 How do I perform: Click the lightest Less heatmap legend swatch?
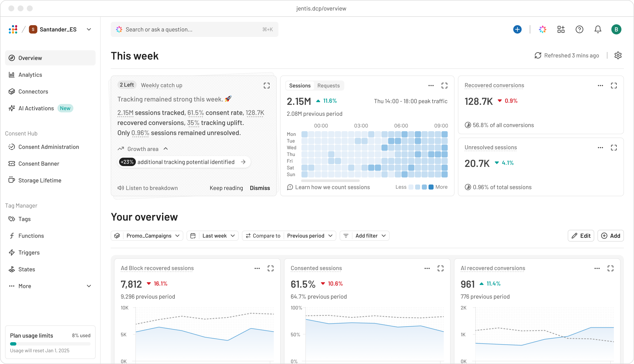[x=411, y=187]
